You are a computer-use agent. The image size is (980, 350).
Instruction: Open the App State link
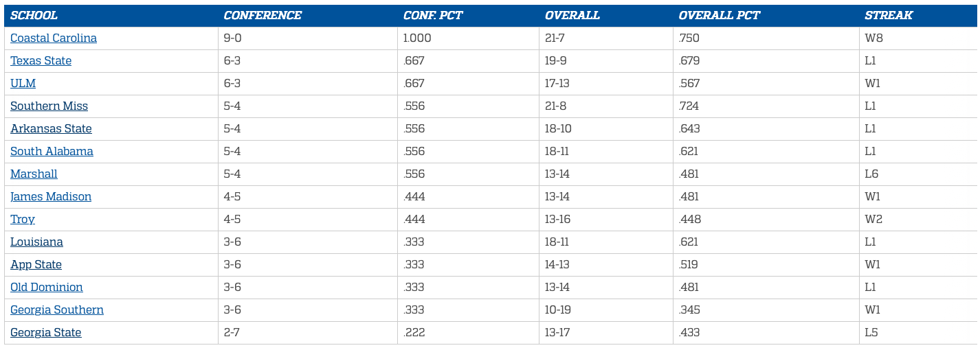pyautogui.click(x=36, y=265)
